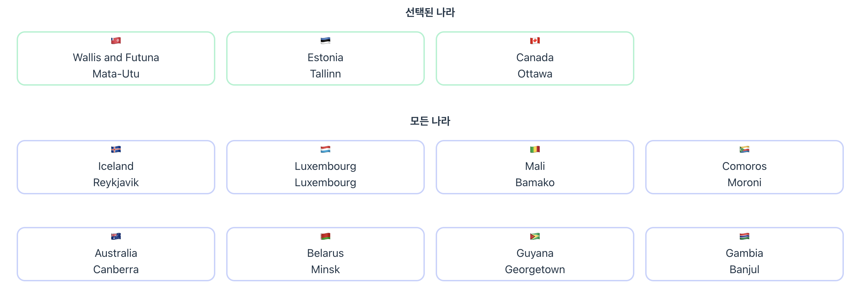The width and height of the screenshot is (868, 301).
Task: Click the Iceland flag icon
Action: tap(116, 149)
